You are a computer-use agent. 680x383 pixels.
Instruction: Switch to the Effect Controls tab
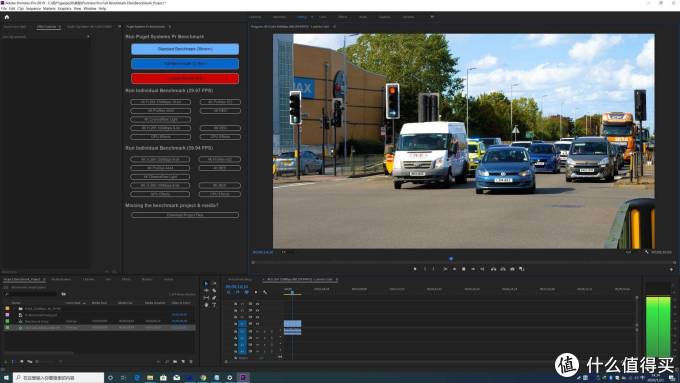[46, 27]
